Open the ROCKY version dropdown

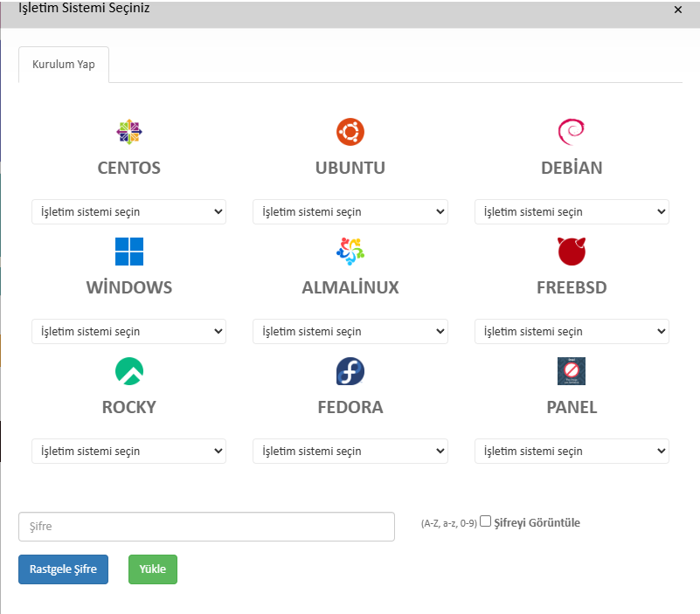pyautogui.click(x=129, y=451)
